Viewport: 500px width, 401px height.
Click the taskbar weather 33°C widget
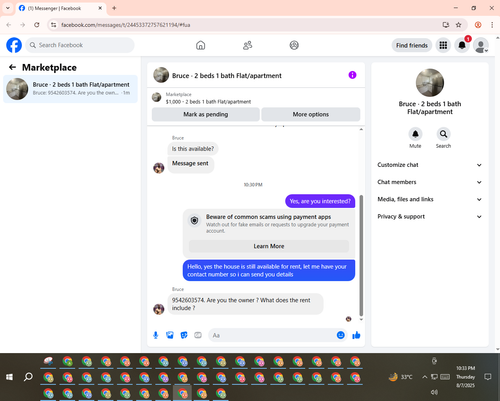pyautogui.click(x=401, y=377)
